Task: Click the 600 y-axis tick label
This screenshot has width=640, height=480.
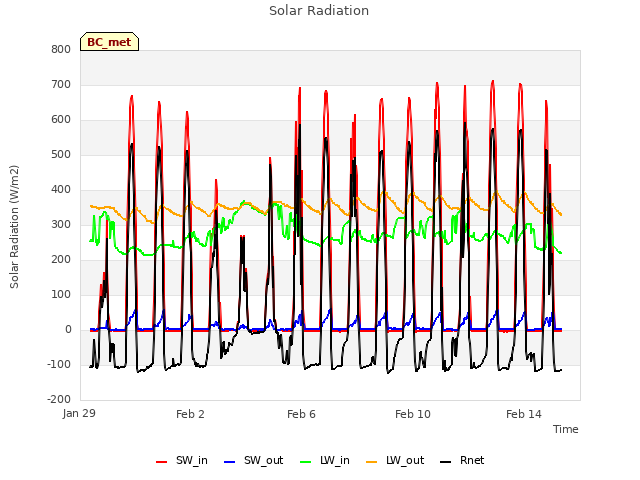Action: [x=61, y=120]
